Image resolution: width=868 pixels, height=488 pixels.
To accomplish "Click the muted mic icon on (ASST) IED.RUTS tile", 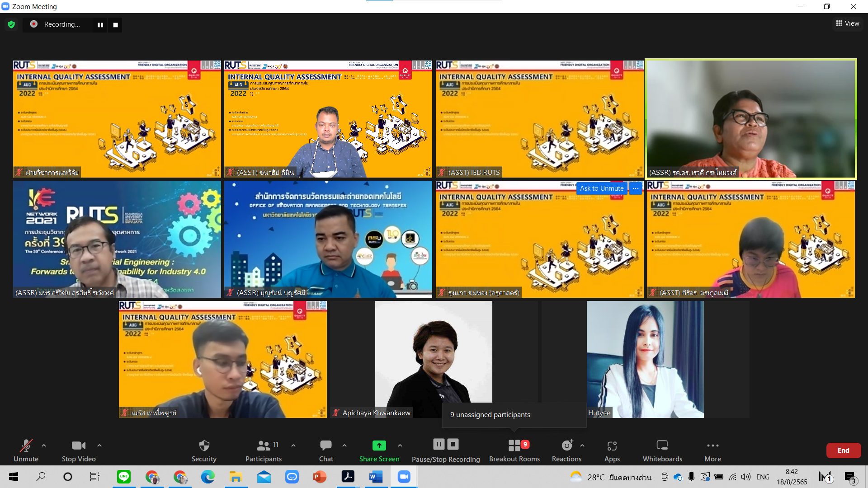I will pos(442,172).
